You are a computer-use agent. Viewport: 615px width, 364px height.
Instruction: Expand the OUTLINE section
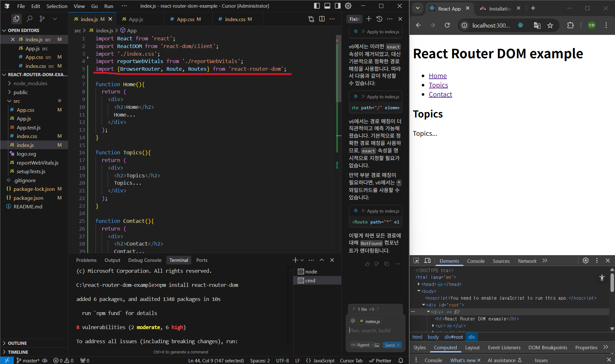(34, 343)
